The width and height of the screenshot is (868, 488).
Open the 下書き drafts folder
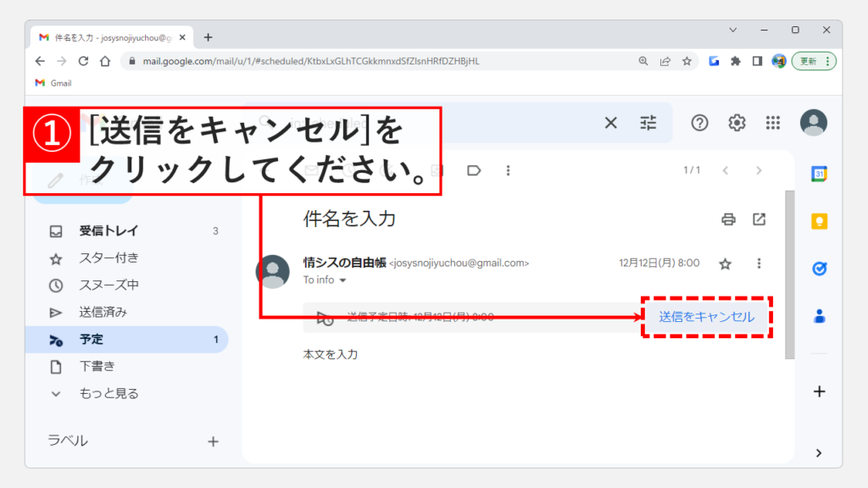tap(97, 366)
